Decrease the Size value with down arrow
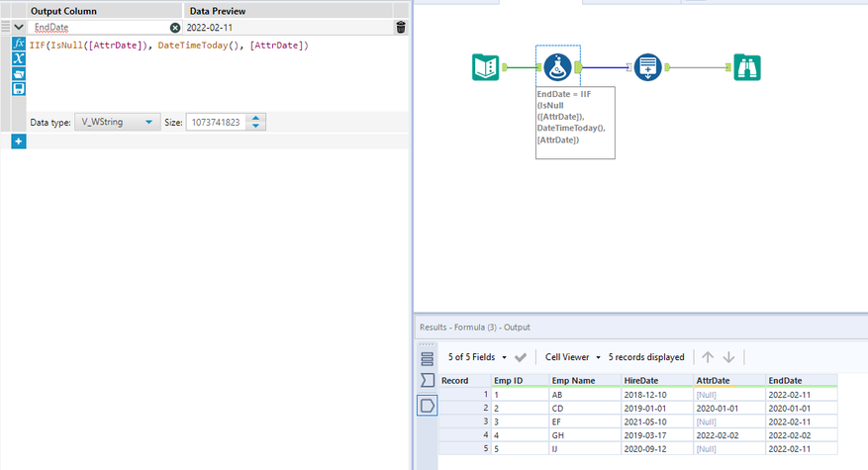This screenshot has height=470, width=868. 255,127
